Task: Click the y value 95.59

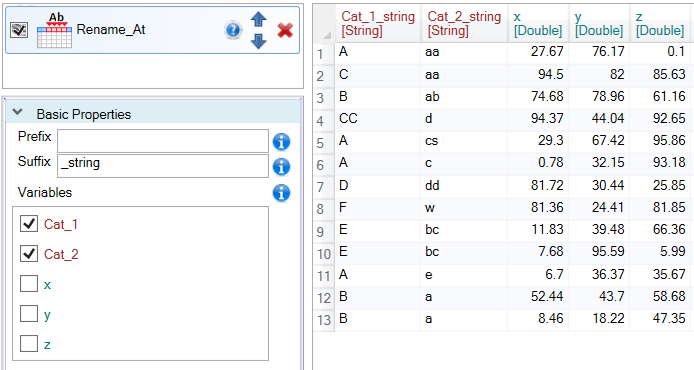Action: coord(599,251)
